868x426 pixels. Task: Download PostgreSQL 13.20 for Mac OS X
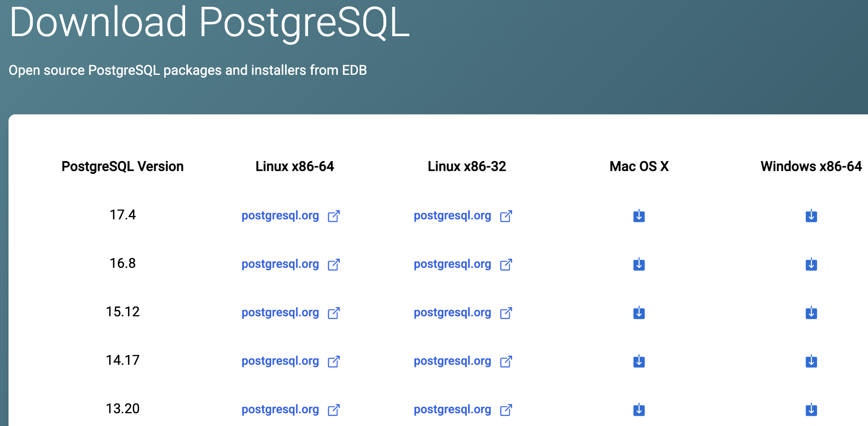[639, 409]
